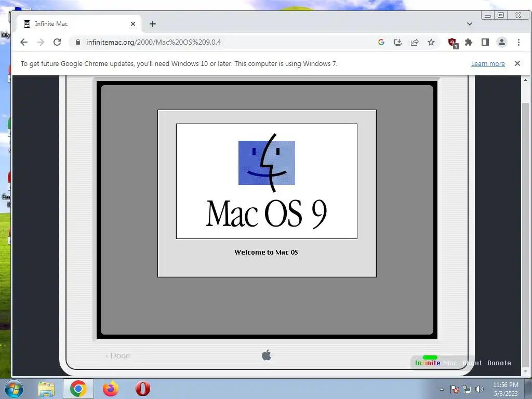
Task: Click the Chrome forward arrow
Action: tap(41, 42)
